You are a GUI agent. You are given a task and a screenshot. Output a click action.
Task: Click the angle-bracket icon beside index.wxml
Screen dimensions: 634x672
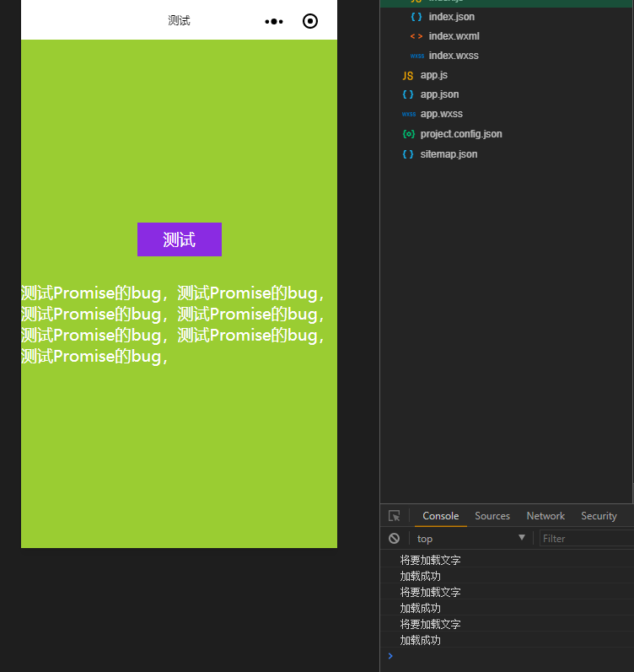point(416,36)
